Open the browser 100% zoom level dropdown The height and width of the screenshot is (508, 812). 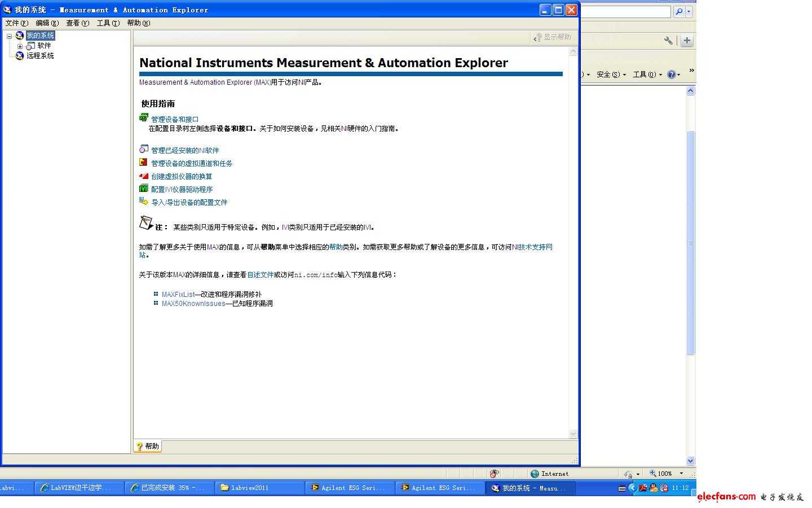681,474
